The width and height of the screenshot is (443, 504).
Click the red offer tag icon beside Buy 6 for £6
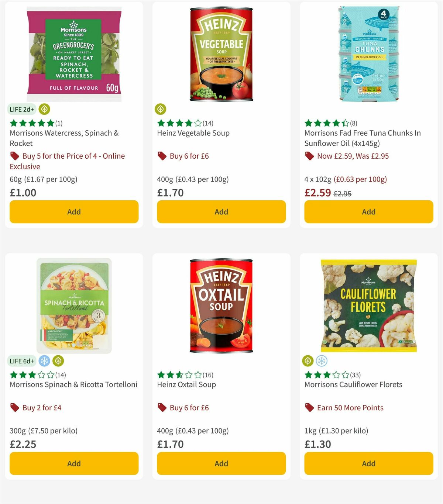click(162, 156)
